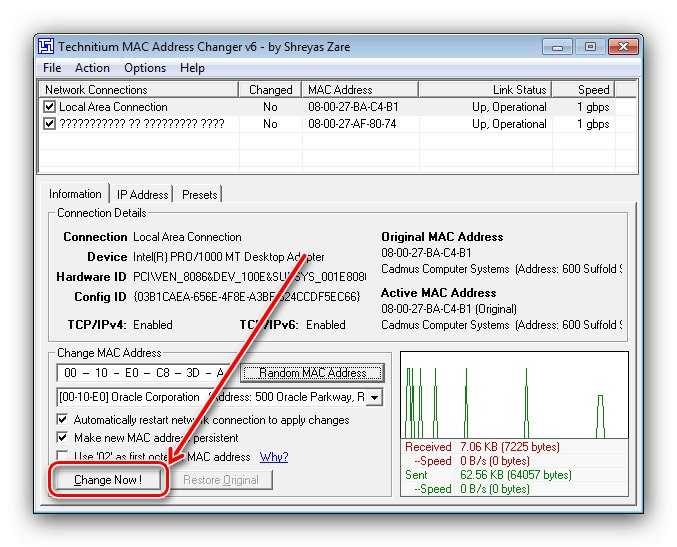Select MAC address 08-00-27-BA-C4-B1 in list
677x547 pixels.
353,107
